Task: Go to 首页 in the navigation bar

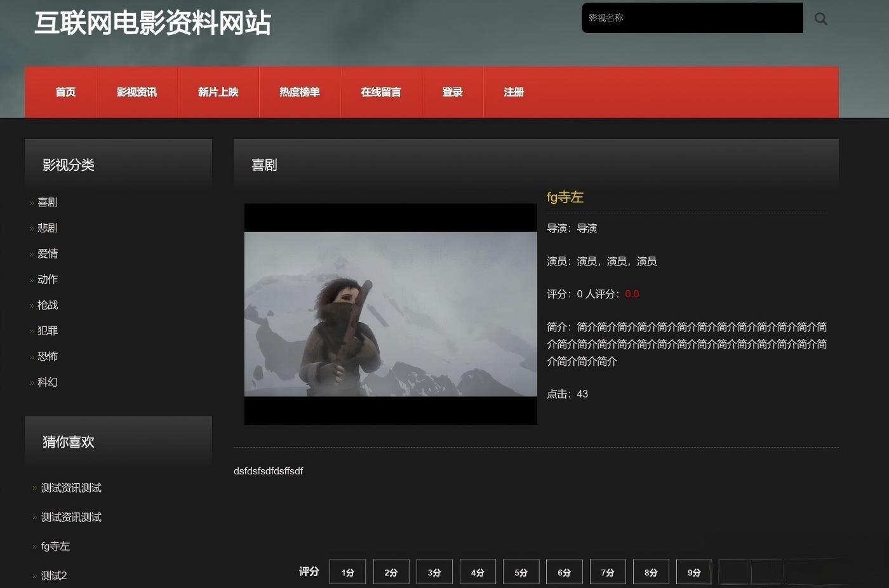Action: click(x=65, y=92)
